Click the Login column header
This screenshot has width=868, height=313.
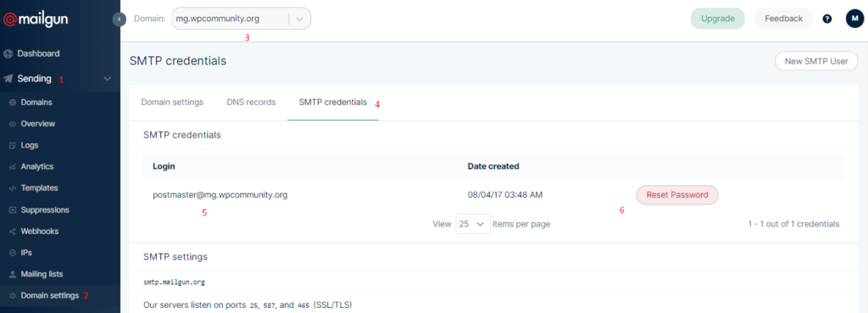click(x=164, y=166)
